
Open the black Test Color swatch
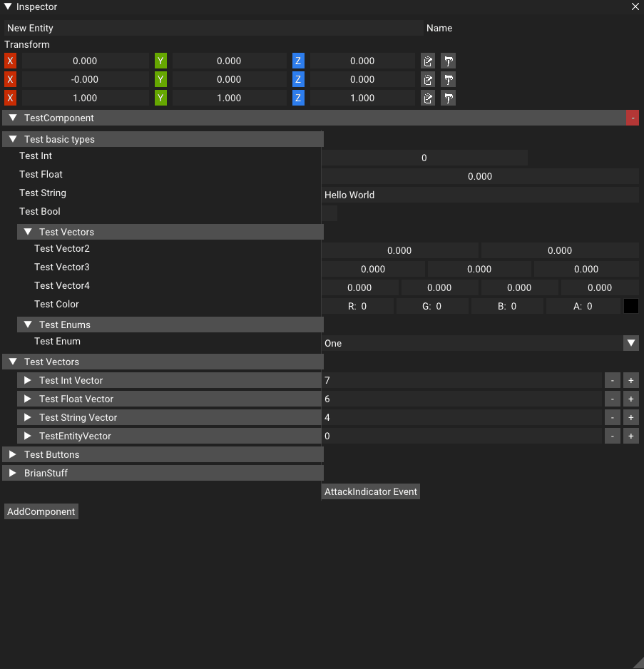[630, 306]
